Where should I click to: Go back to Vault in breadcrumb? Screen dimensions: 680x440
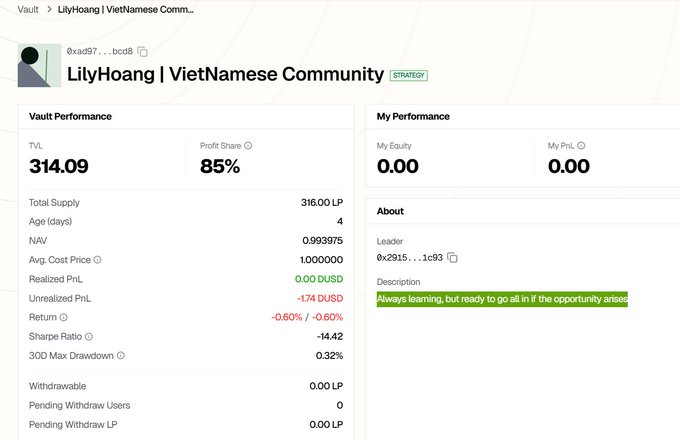[x=28, y=10]
